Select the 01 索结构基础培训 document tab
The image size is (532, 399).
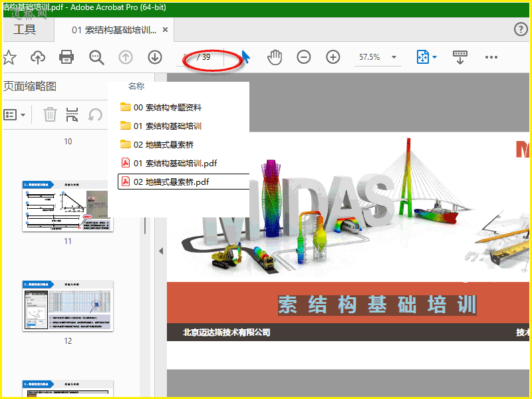tap(114, 30)
